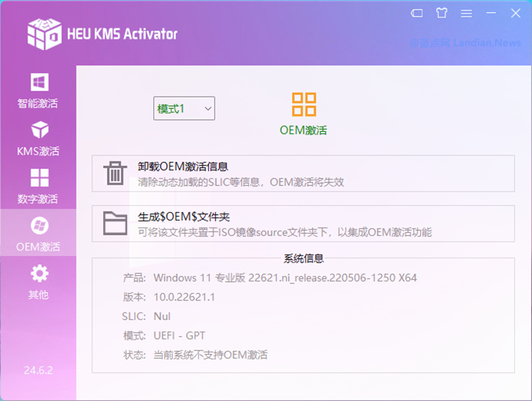
Task: Open the 智能激活 smart activation tab
Action: pos(39,91)
